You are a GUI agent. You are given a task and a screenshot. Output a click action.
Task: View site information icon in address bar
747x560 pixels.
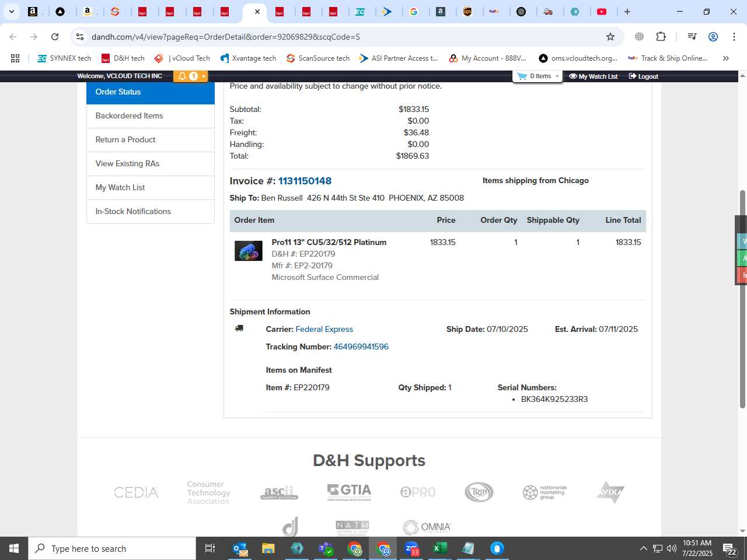[80, 37]
